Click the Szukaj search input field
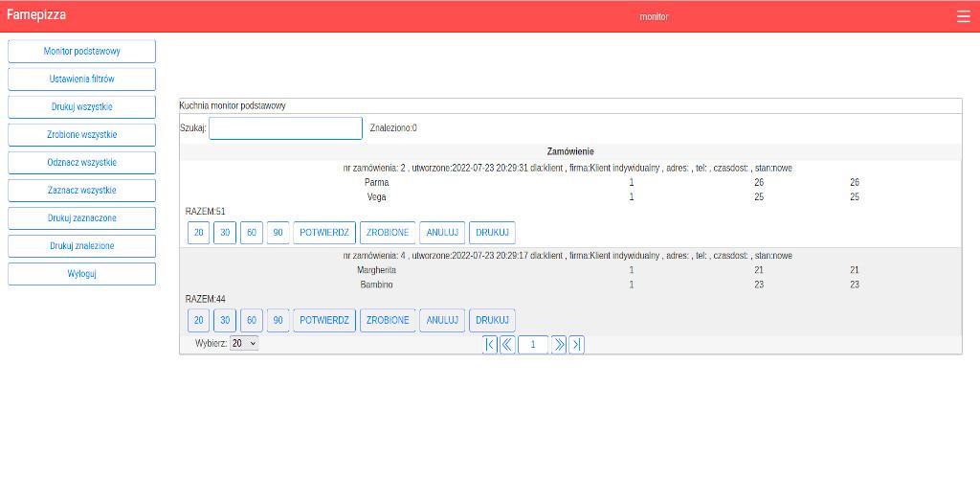This screenshot has height=479, width=980. pos(285,128)
